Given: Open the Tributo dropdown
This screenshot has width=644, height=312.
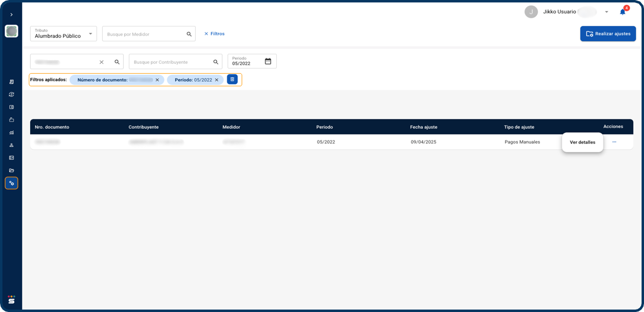Looking at the screenshot, I should pos(63,34).
